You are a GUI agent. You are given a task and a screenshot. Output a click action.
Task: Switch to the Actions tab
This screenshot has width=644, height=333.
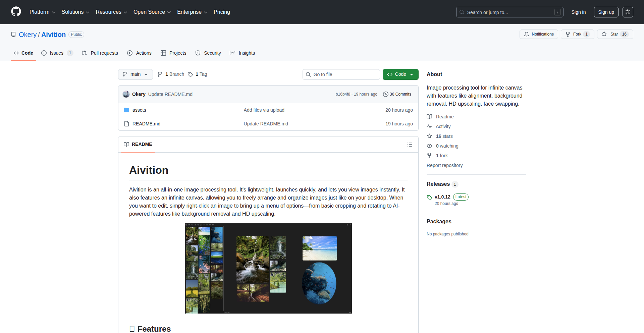[139, 53]
